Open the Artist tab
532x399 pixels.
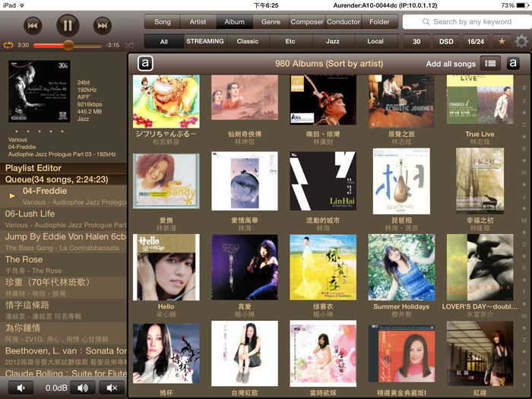point(198,22)
